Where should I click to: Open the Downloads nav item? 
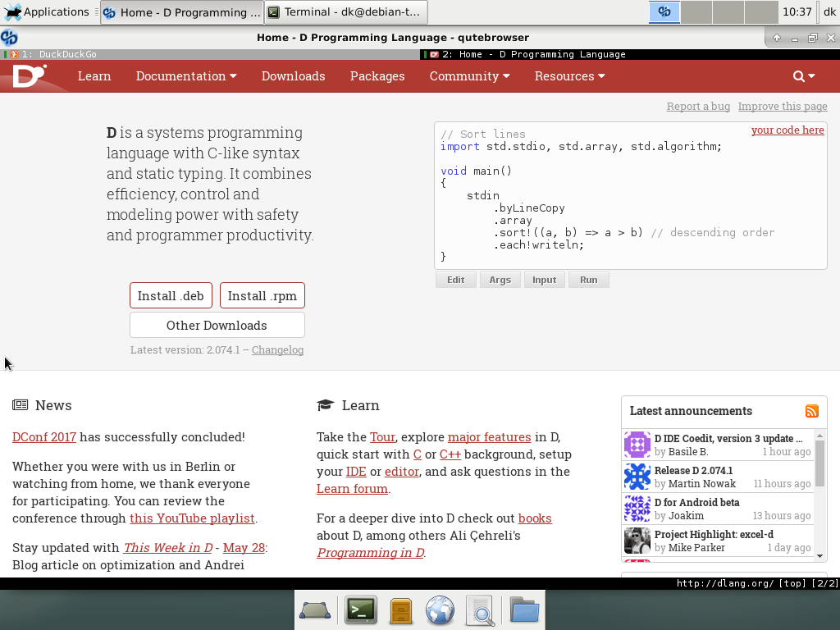(293, 76)
